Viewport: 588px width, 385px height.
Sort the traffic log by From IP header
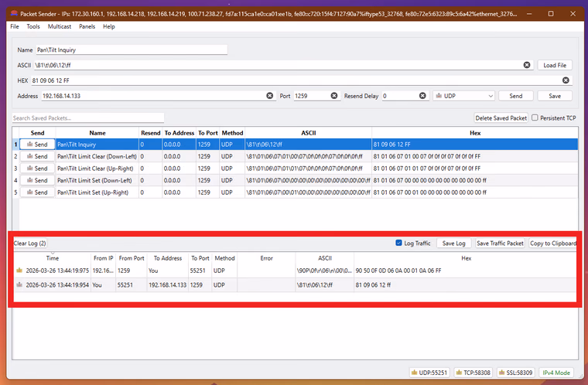[104, 258]
